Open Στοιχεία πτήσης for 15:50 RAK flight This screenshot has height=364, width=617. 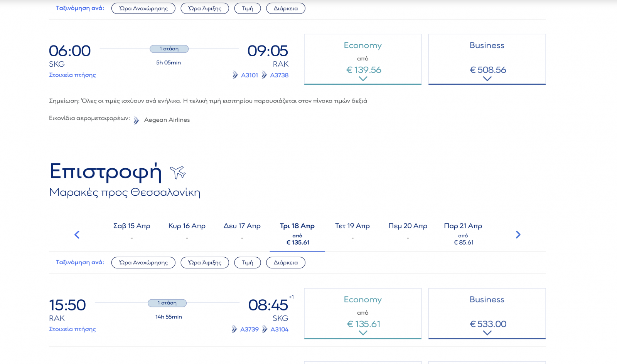tap(72, 329)
